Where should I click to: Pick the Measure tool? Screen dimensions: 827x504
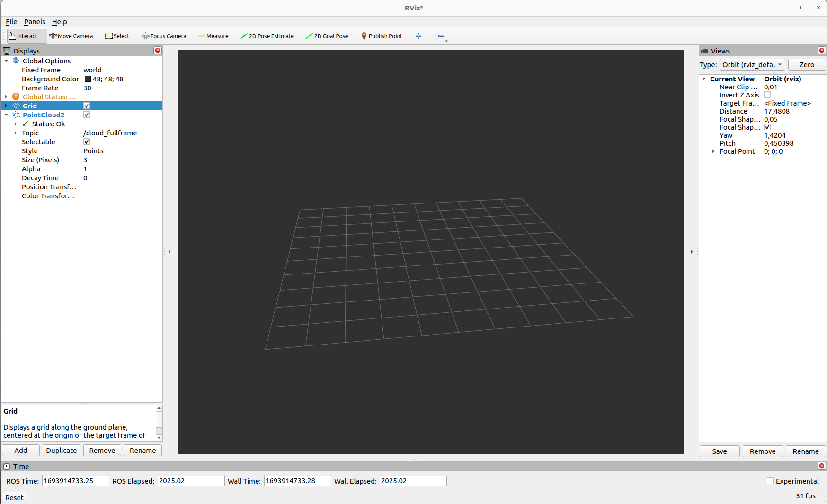213,36
